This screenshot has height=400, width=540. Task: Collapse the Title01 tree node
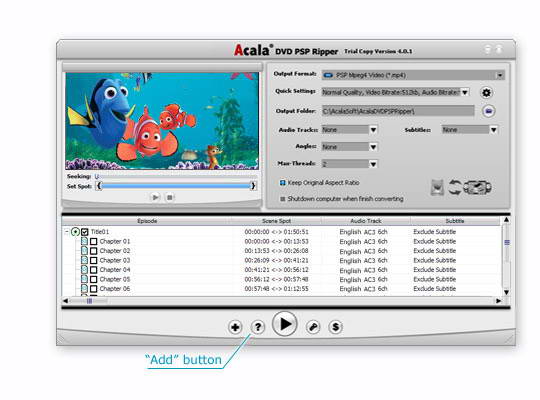tap(67, 232)
